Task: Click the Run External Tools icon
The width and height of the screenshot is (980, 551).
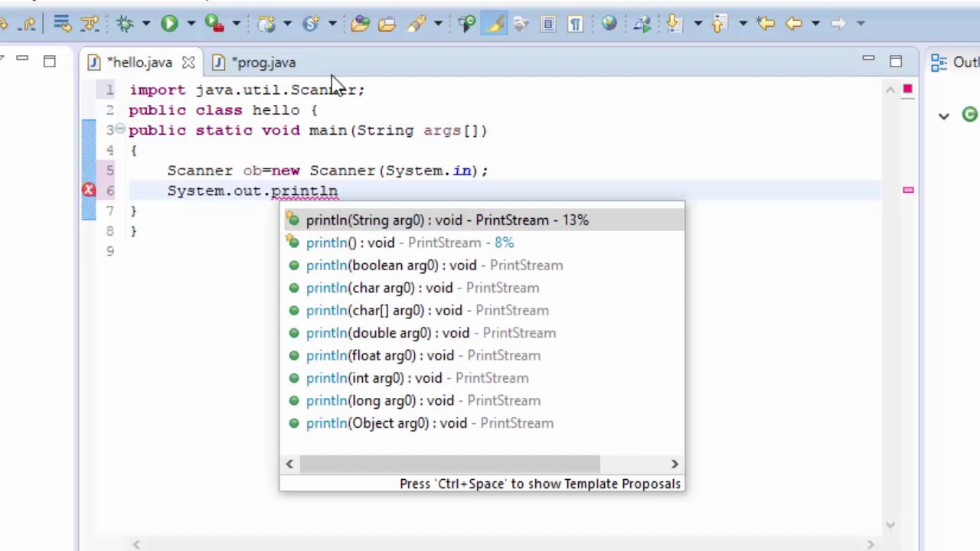Action: coord(215,24)
